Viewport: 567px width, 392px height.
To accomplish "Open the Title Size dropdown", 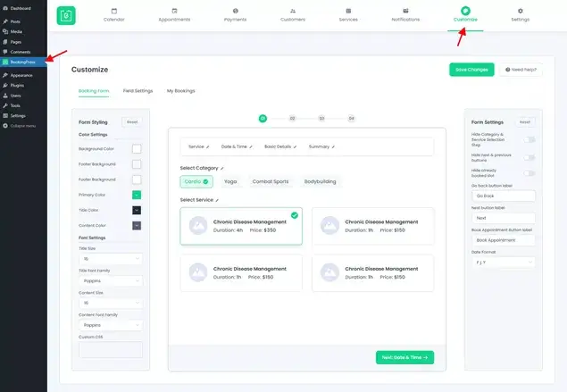I will (x=111, y=259).
